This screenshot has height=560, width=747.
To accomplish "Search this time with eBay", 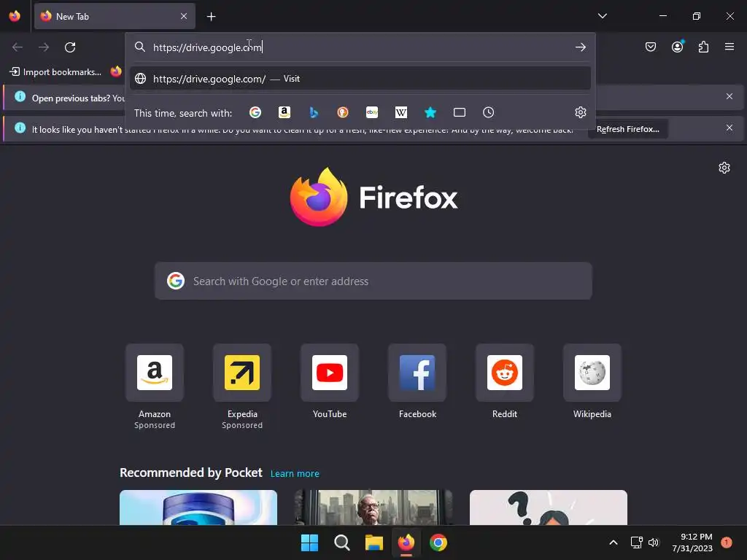I will tap(372, 112).
